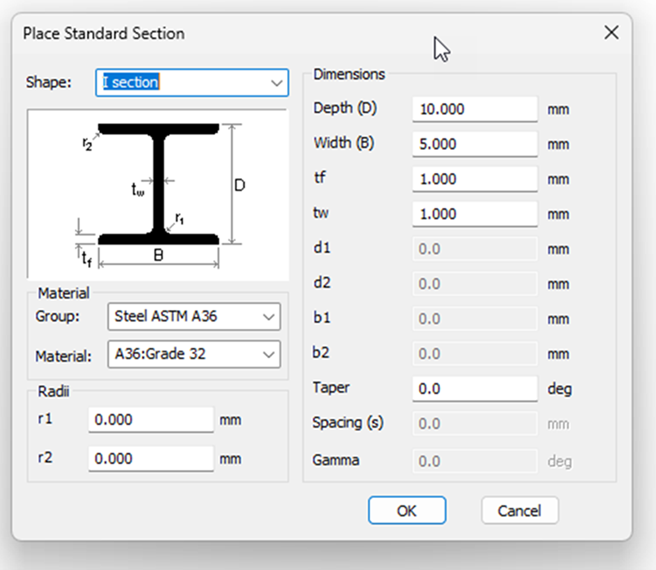Open the Shape dropdown showing I section
Viewport: 656px width, 570px height.
coord(192,83)
